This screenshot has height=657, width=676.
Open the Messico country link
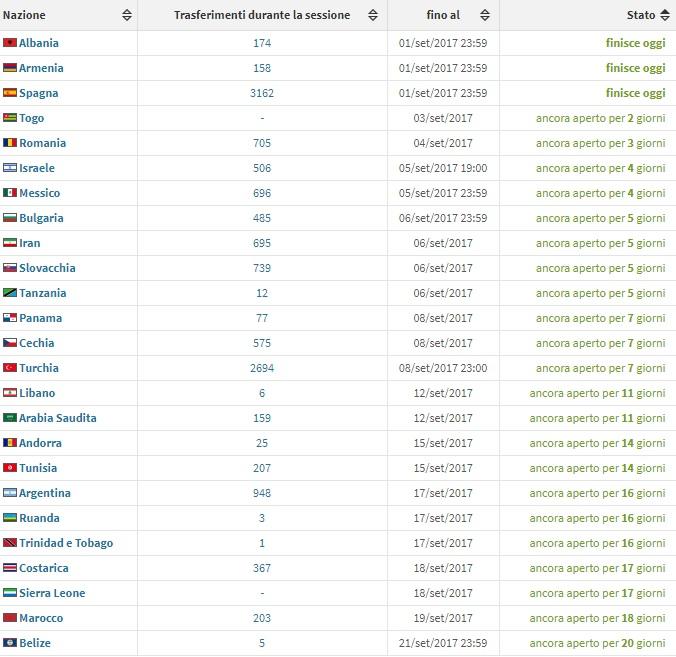coord(40,193)
